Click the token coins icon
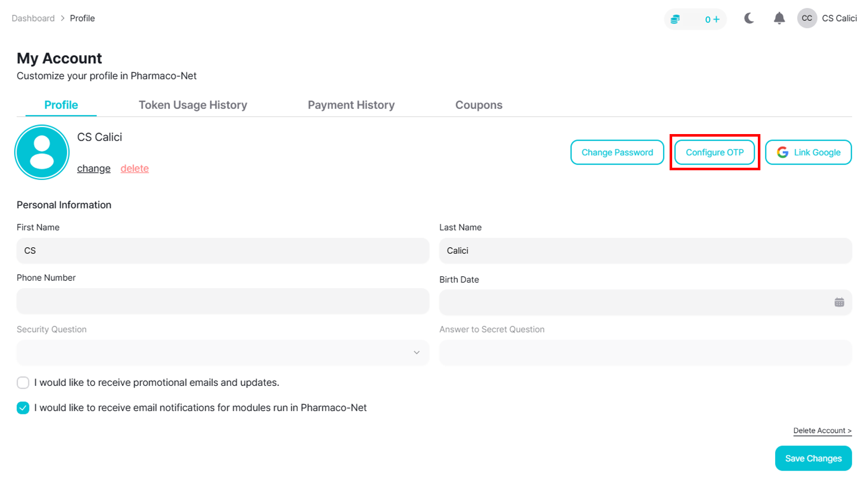 coord(675,19)
